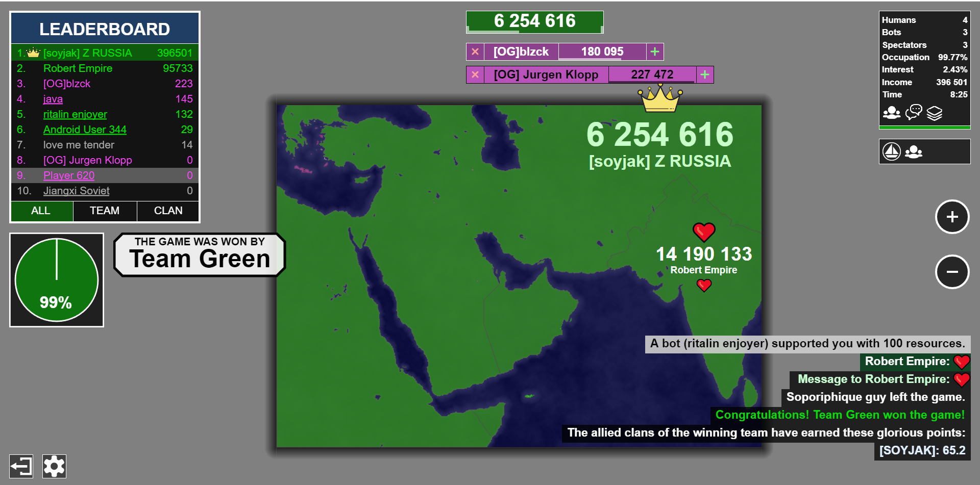The height and width of the screenshot is (485, 980).
Task: Switch leaderboard to CLAN tab
Action: point(168,211)
